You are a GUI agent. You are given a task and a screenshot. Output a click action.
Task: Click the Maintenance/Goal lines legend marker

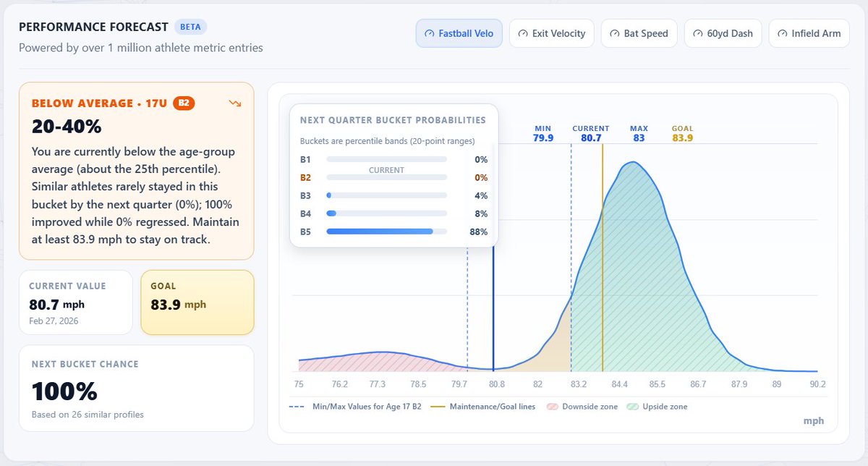pos(437,407)
